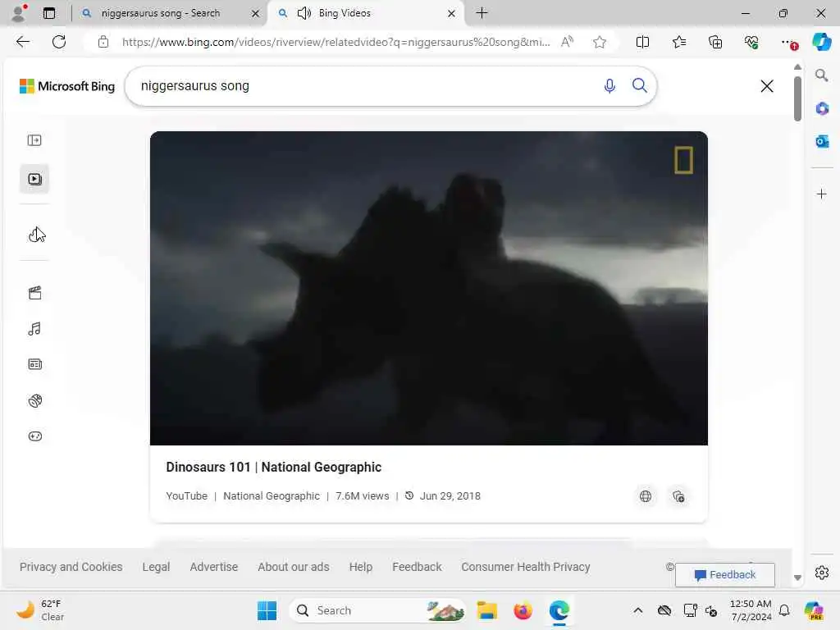View site information lock icon
The width and height of the screenshot is (840, 630).
click(103, 42)
